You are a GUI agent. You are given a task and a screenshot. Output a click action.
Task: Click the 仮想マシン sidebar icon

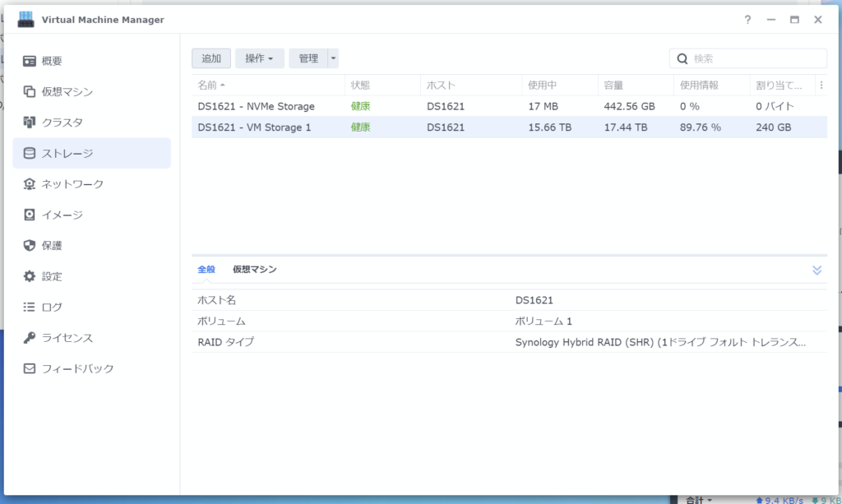pyautogui.click(x=29, y=92)
